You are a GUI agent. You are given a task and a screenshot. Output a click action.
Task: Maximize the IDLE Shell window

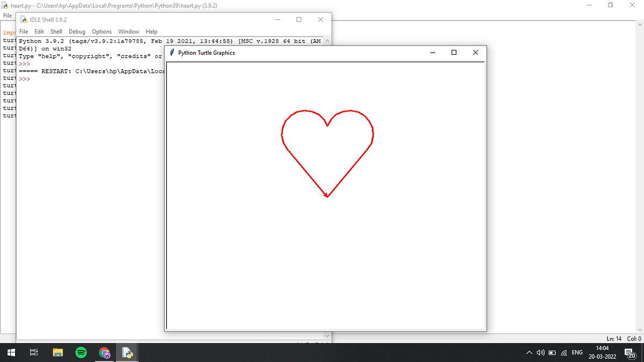pos(299,20)
